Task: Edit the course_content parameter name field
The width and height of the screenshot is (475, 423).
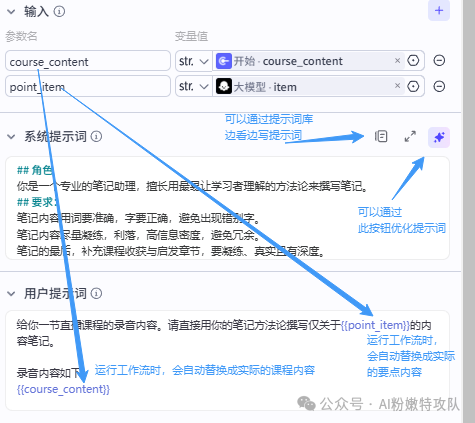Action: pos(88,61)
